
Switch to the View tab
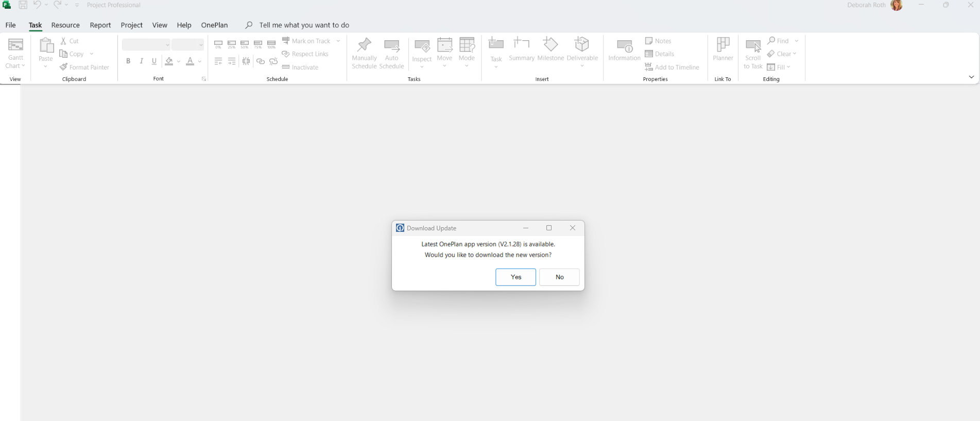coord(160,25)
